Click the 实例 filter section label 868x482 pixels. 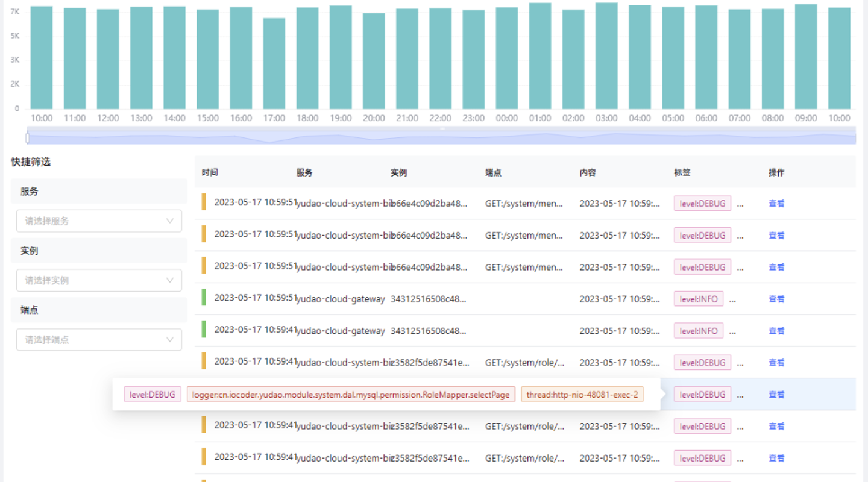coord(29,251)
